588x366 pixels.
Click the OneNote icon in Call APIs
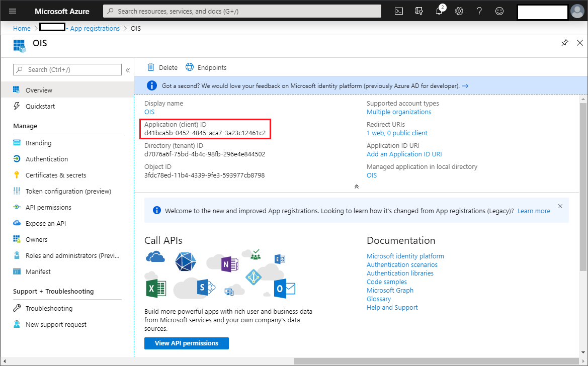tap(229, 264)
